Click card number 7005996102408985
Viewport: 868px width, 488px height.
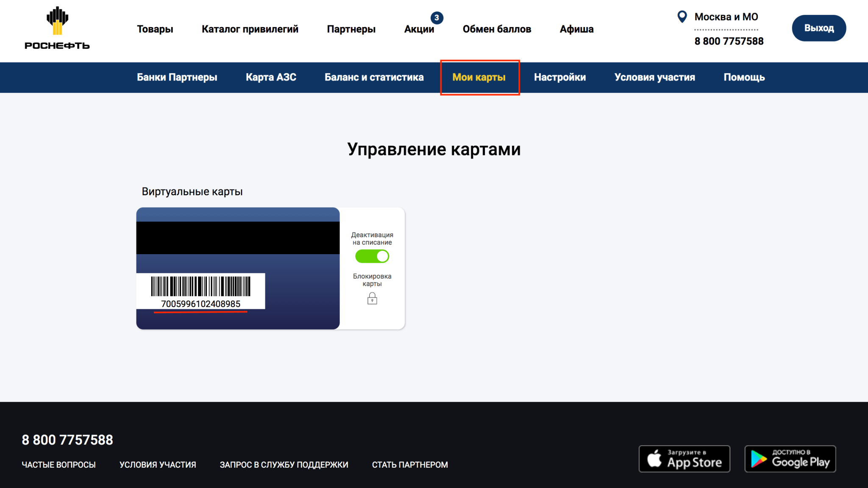[x=201, y=304]
